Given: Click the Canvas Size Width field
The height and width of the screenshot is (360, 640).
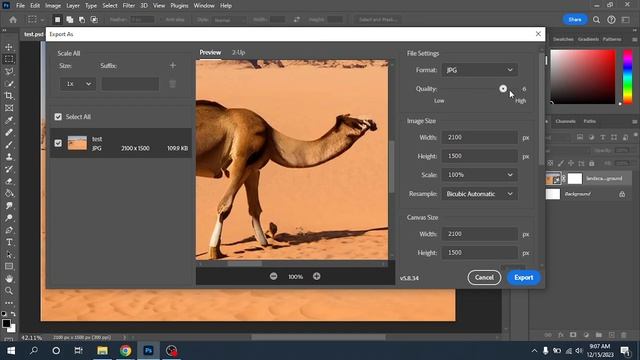Looking at the screenshot, I should [479, 234].
